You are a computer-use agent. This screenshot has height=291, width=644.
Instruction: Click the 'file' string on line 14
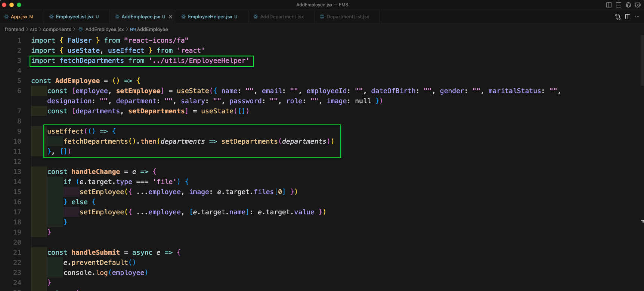165,182
